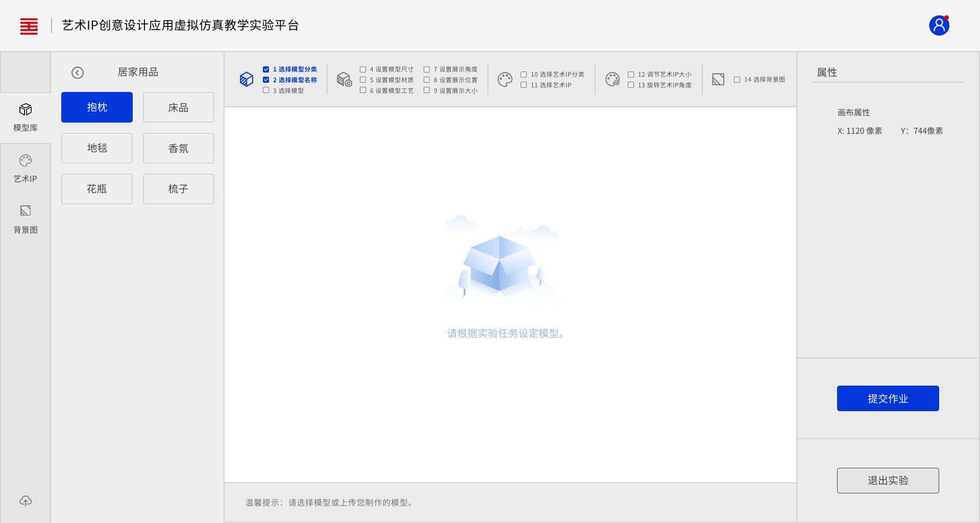Click the blue cube model selection step icon
The image size is (980, 523).
pos(247,79)
